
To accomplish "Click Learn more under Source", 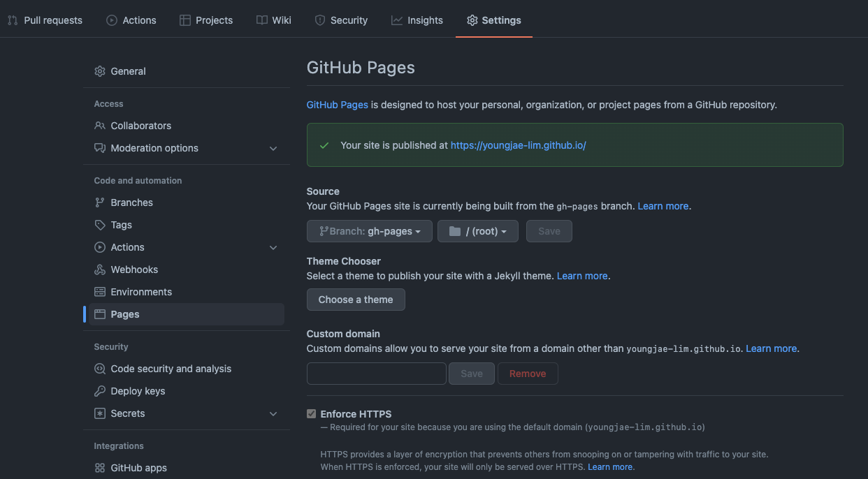I will coord(663,206).
